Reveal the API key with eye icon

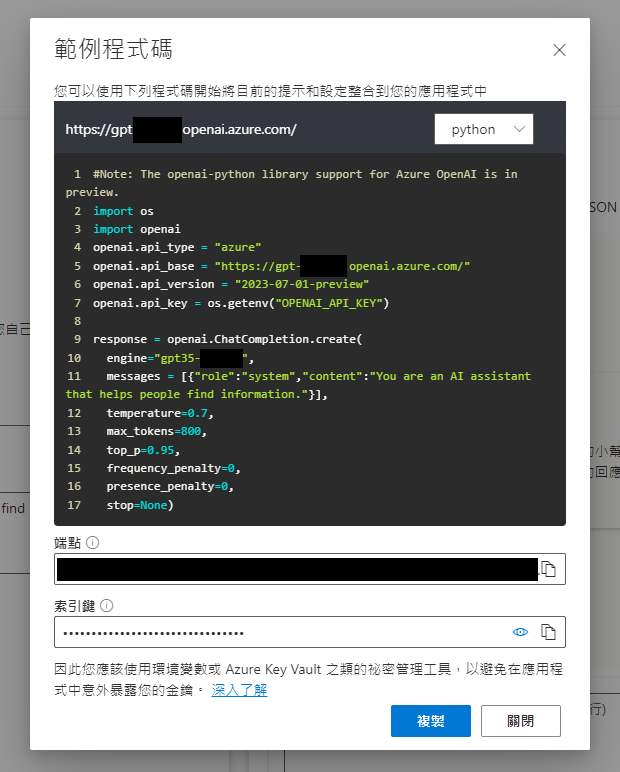tap(520, 632)
